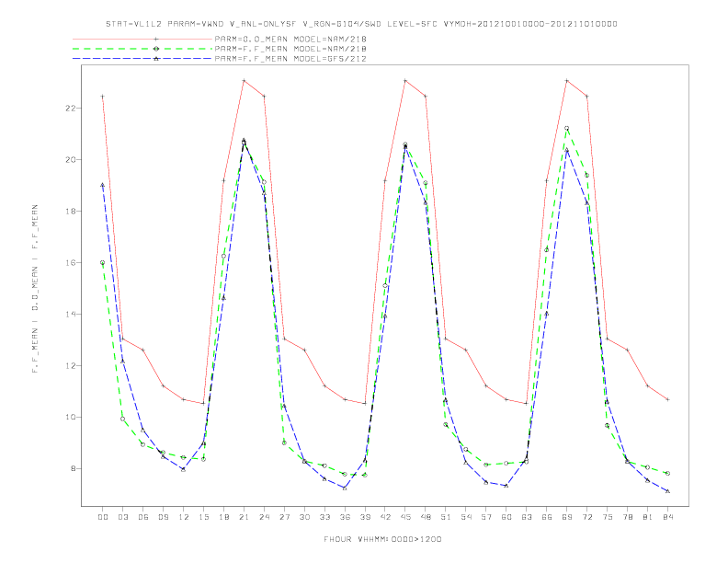Click x-axis forecast hour label 09
The height and width of the screenshot is (563, 728).
(163, 517)
